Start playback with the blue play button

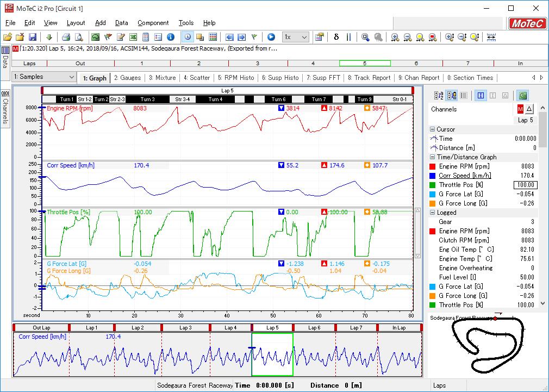[271, 37]
